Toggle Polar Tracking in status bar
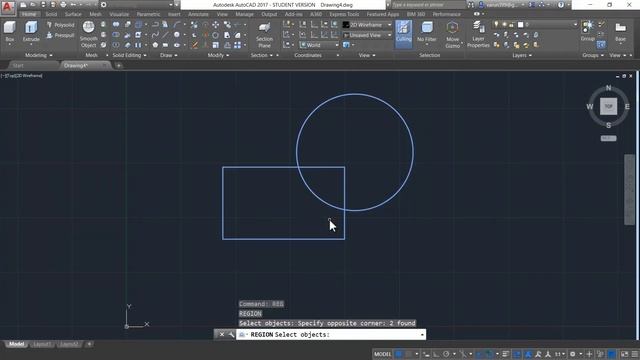Viewport: 640px width, 360px height. [x=446, y=354]
